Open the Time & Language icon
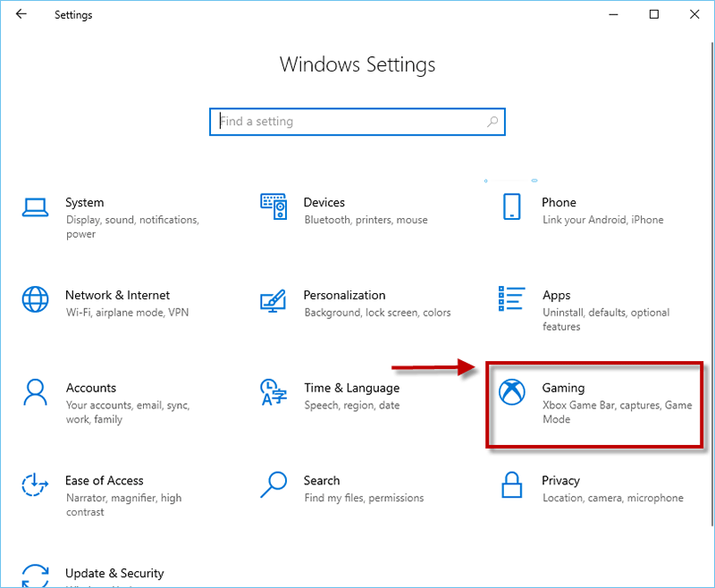 tap(273, 392)
